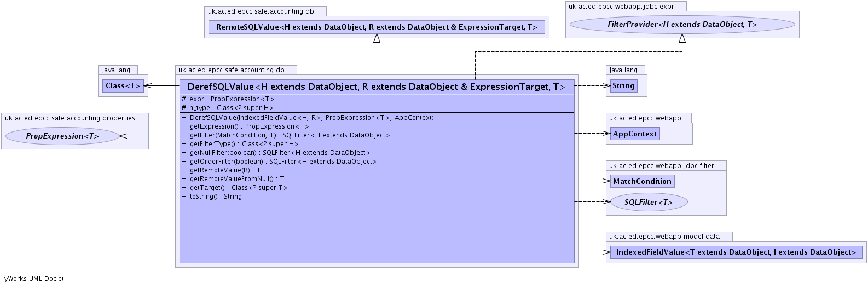Click the DerefSQLValue constructor entry
The width and height of the screenshot is (868, 288).
point(311,118)
